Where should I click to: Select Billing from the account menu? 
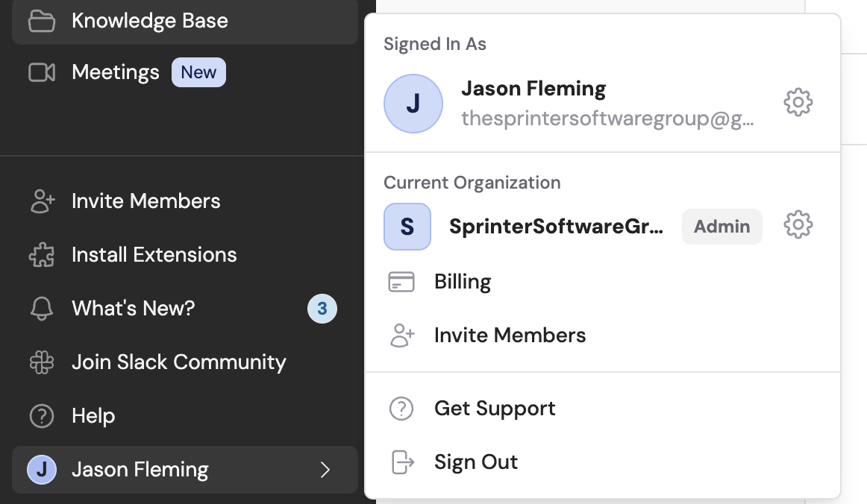click(x=462, y=282)
